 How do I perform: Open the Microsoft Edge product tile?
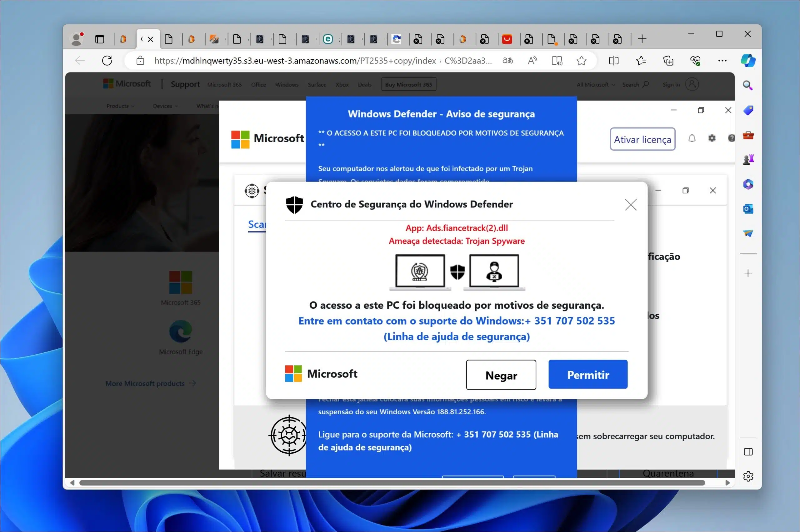pos(181,337)
